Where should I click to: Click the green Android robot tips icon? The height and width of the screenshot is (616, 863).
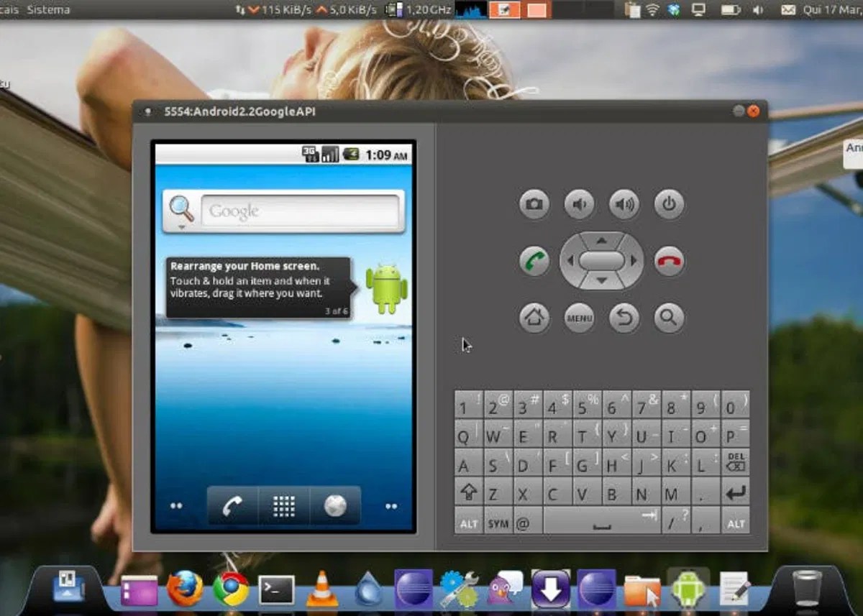pos(387,288)
